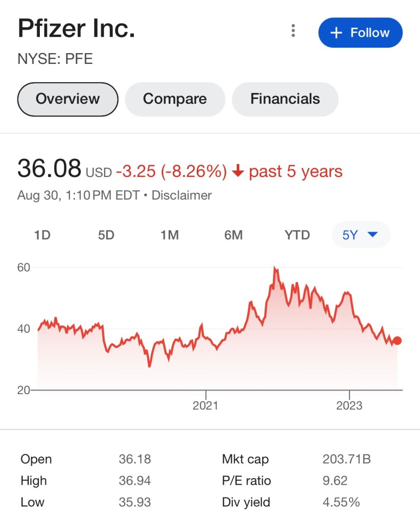This screenshot has height=523, width=420.
Task: Open the Compare tab
Action: tap(175, 99)
